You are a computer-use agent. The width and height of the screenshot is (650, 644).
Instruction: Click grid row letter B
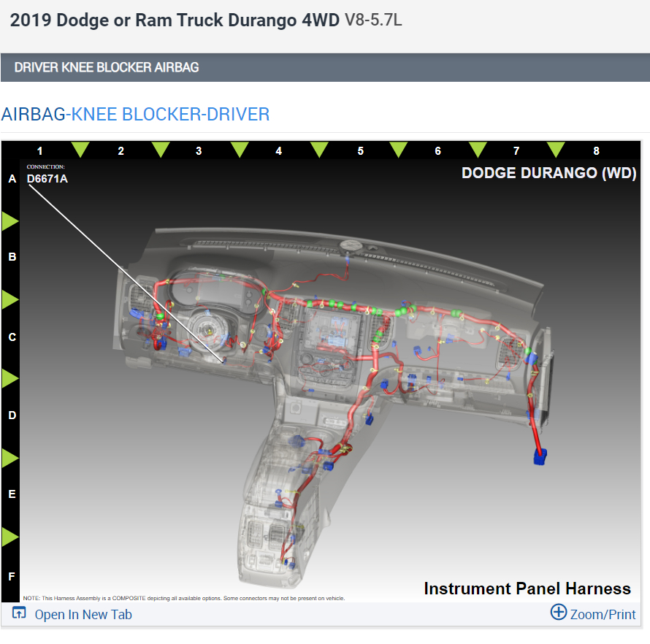click(x=12, y=257)
